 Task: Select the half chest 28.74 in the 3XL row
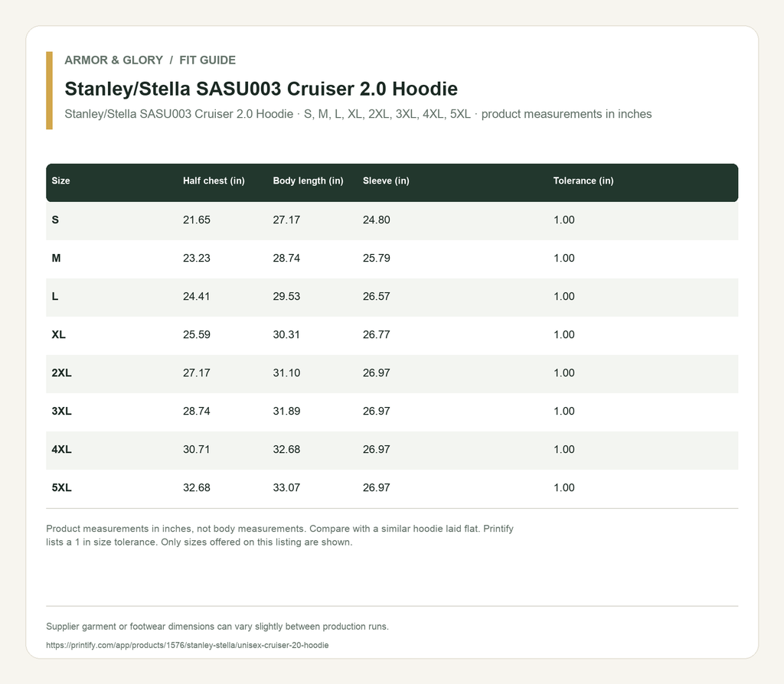(197, 411)
